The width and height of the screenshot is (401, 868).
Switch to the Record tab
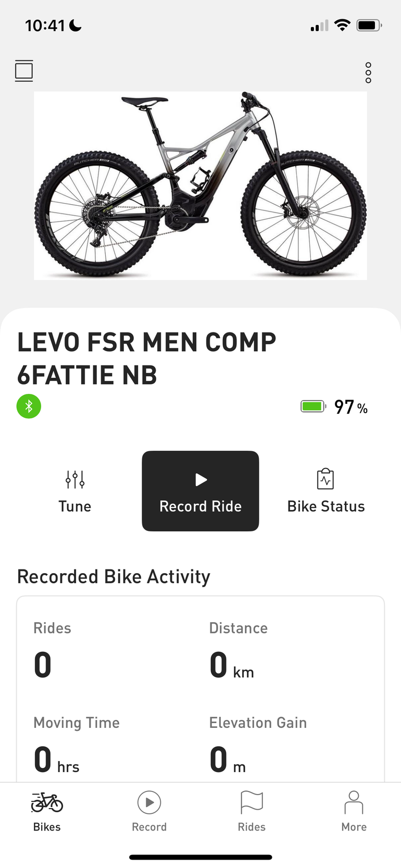[x=149, y=811]
